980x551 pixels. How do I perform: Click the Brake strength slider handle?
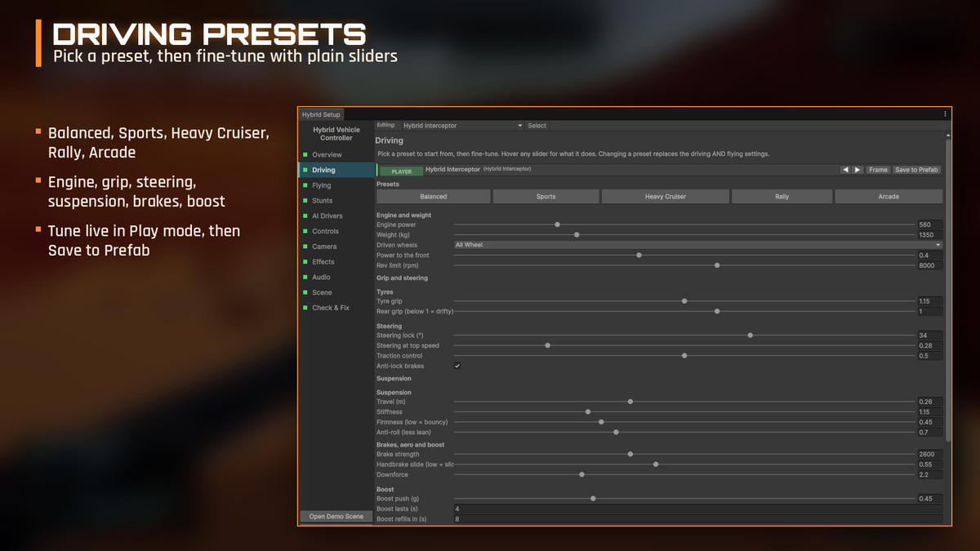tap(630, 454)
